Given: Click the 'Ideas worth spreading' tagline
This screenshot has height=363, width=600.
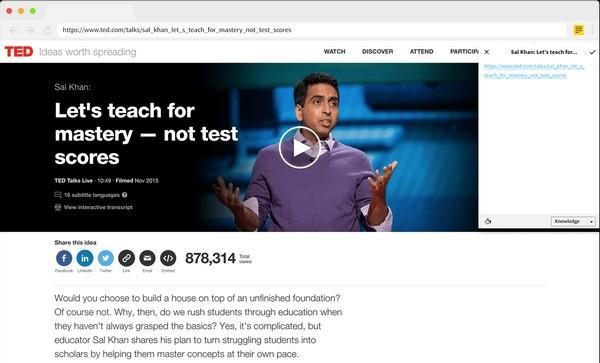Looking at the screenshot, I should tap(88, 52).
